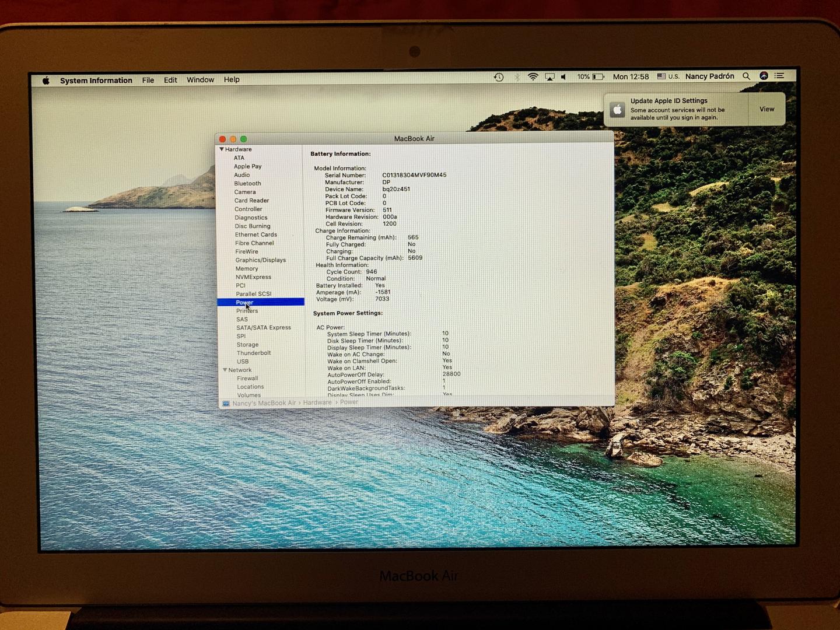840x630 pixels.
Task: Open the Time Machine menu bar icon
Action: click(x=499, y=77)
